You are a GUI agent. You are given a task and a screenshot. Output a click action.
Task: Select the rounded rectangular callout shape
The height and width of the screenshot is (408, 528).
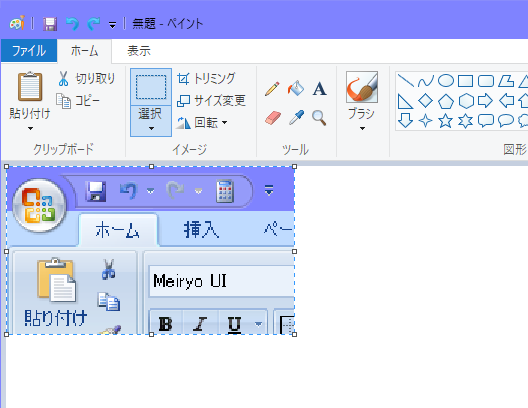pos(486,121)
